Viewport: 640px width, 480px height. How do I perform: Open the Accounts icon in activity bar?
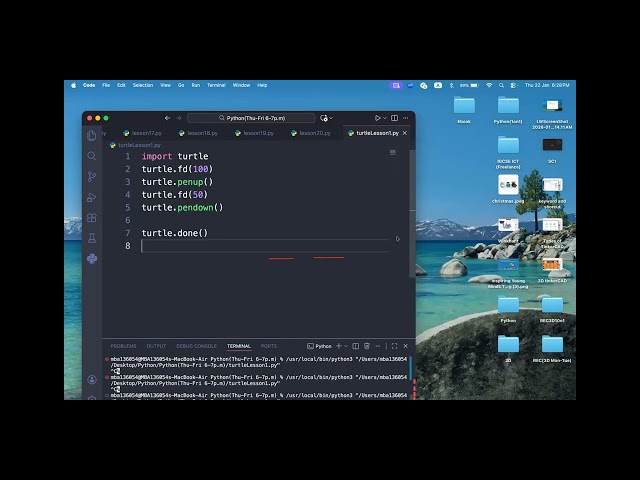(92, 380)
